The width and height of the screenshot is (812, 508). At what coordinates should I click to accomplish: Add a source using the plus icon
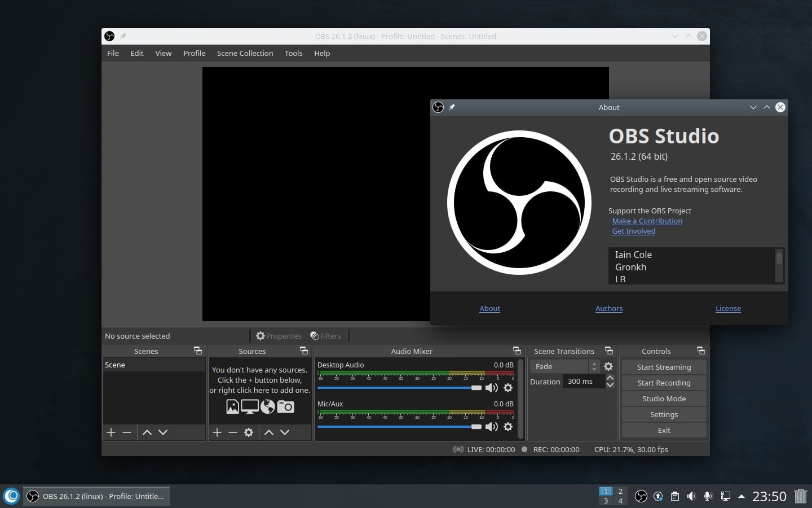[217, 432]
